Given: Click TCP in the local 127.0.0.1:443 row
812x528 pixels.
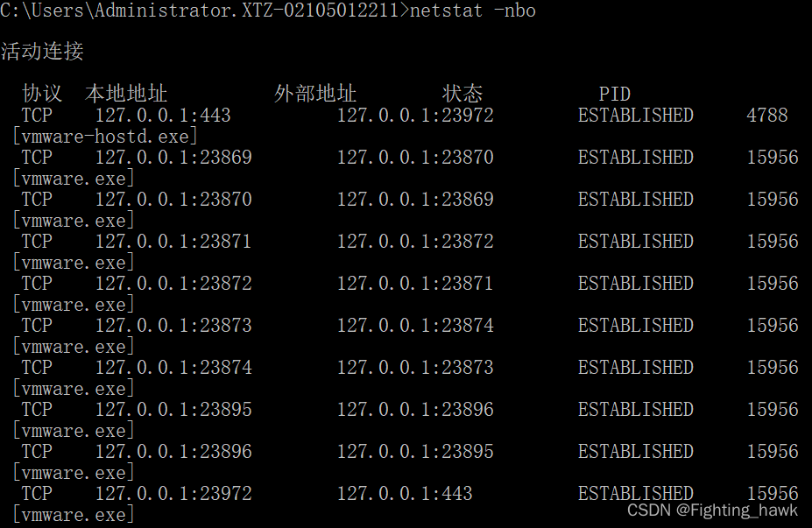Looking at the screenshot, I should point(37,115).
